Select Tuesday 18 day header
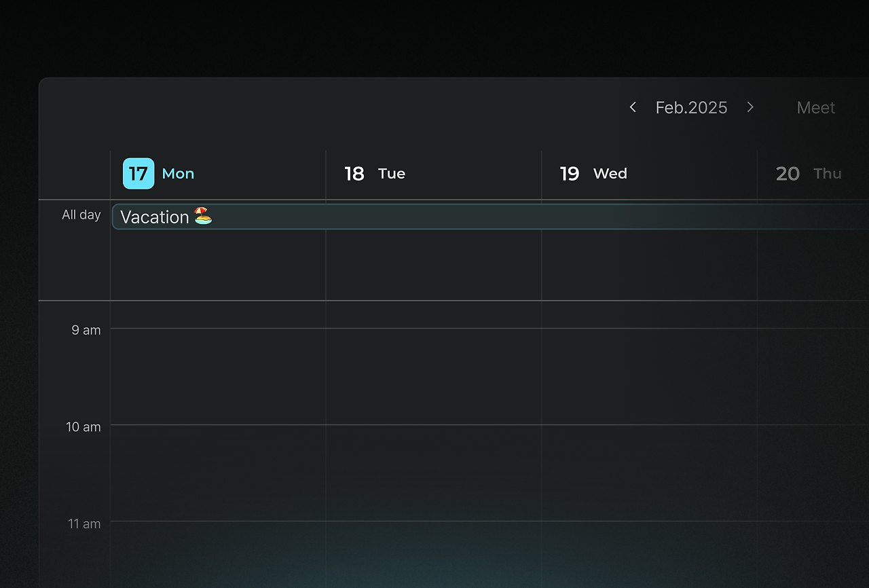 (375, 174)
